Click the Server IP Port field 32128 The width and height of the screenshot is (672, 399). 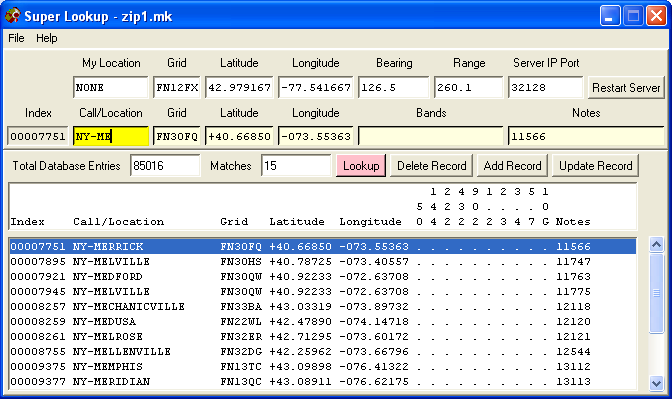pyautogui.click(x=546, y=87)
